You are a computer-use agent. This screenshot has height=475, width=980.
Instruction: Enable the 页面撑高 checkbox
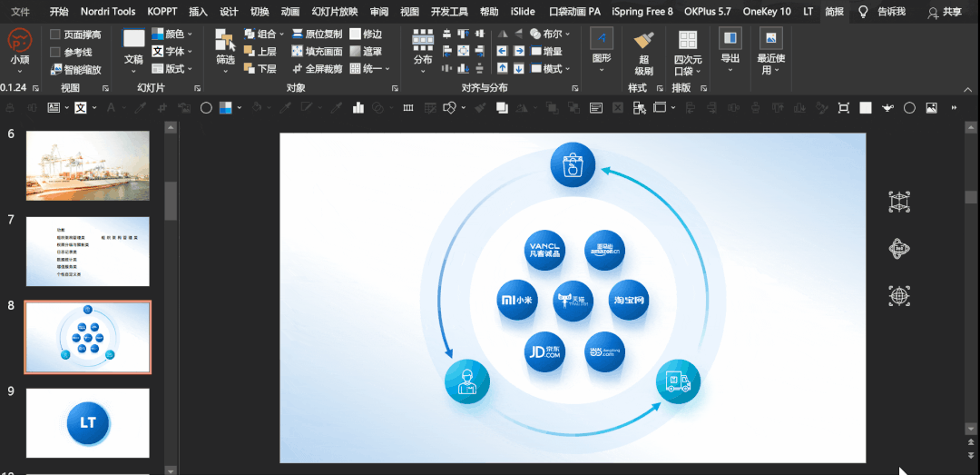coord(55,35)
